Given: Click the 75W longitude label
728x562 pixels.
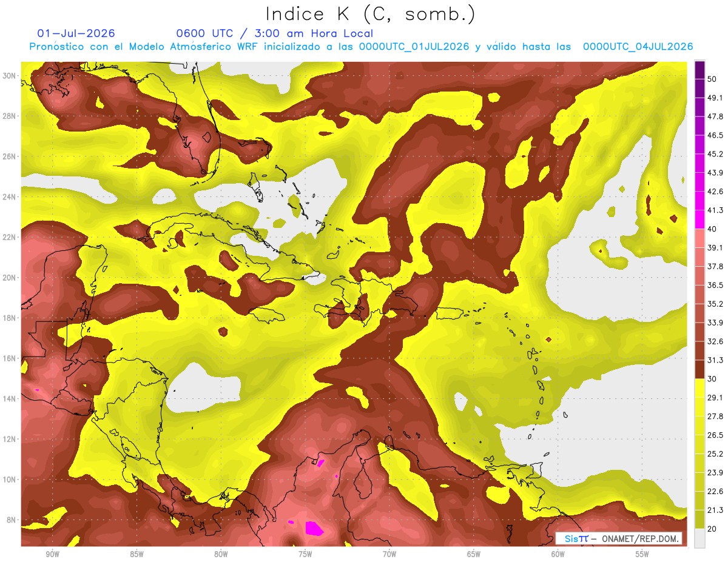Looking at the screenshot, I should (305, 554).
